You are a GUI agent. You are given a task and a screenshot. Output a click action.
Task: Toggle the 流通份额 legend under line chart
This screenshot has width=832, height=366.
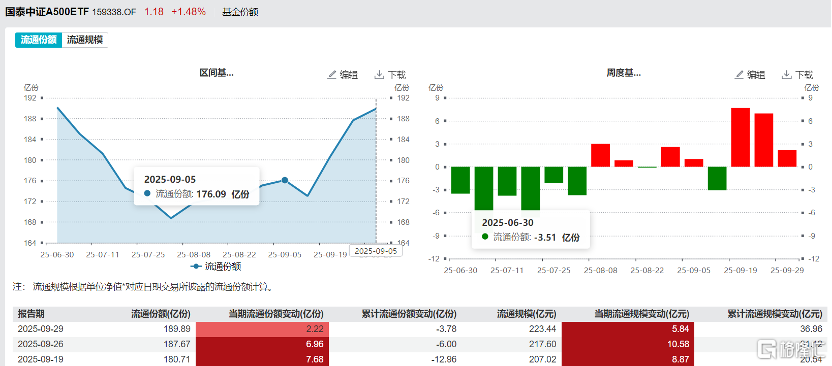tap(216, 266)
